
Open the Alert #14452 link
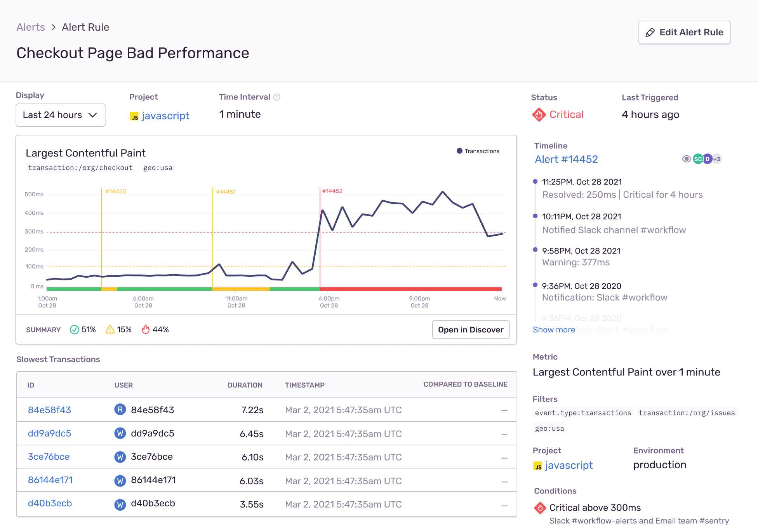pos(566,159)
